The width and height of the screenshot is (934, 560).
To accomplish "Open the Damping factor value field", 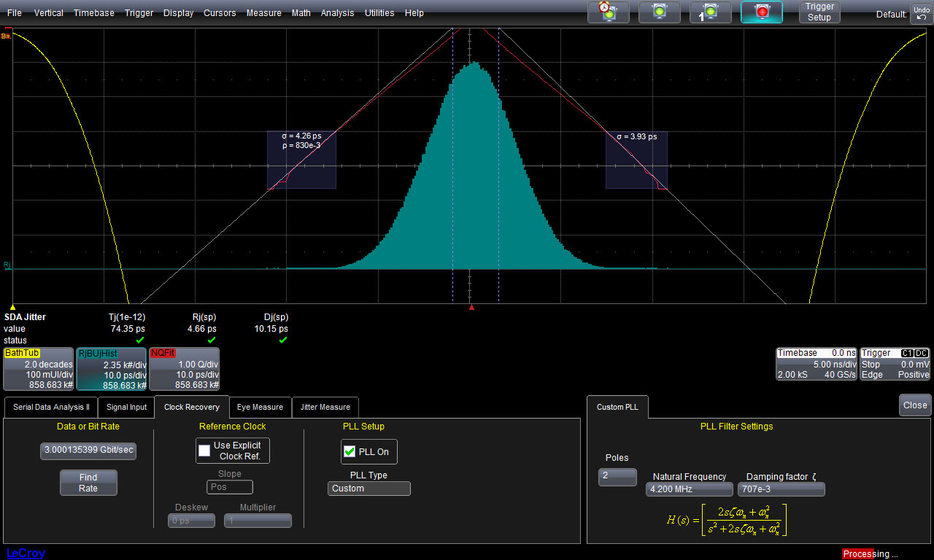I will coord(781,489).
